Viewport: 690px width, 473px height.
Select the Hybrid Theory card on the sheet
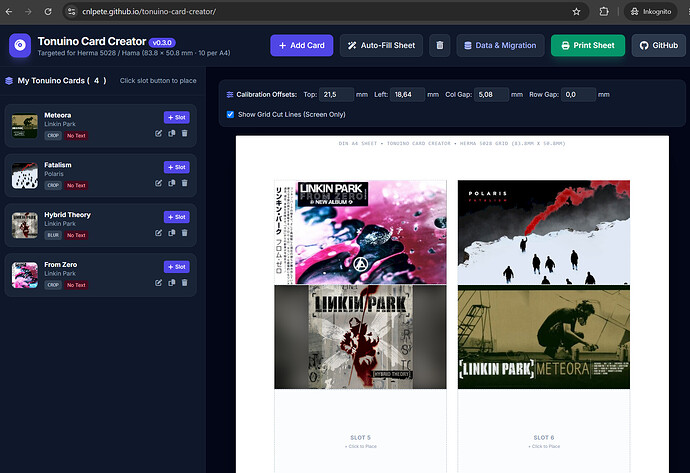[x=360, y=337]
